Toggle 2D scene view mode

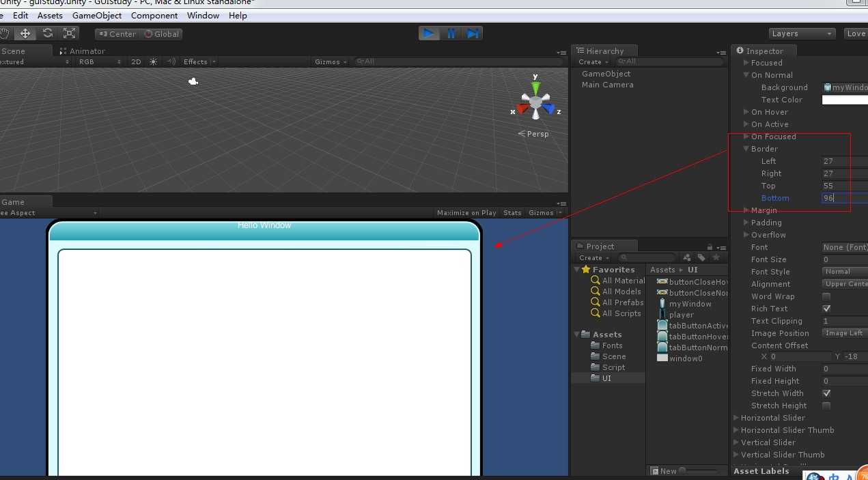(x=136, y=61)
